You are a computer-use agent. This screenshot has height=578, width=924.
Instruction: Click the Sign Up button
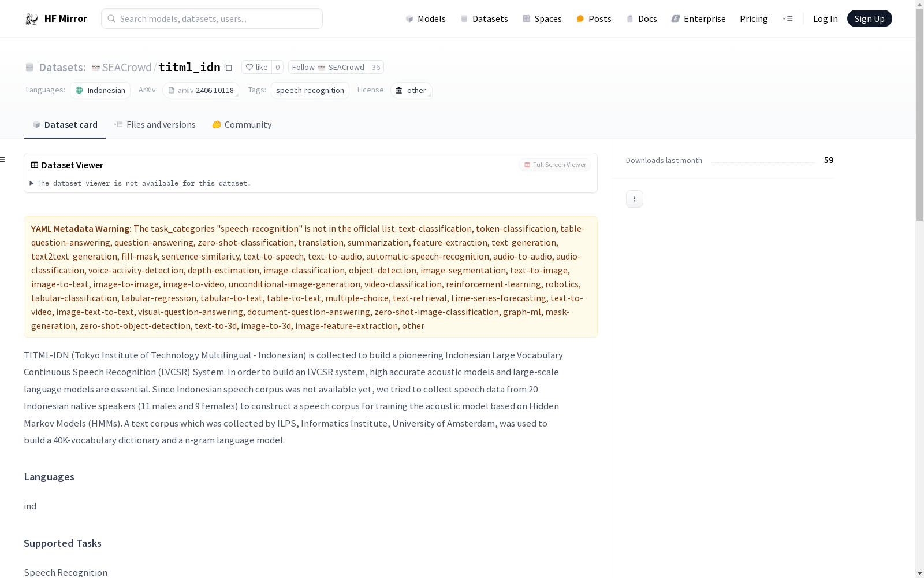pos(869,18)
